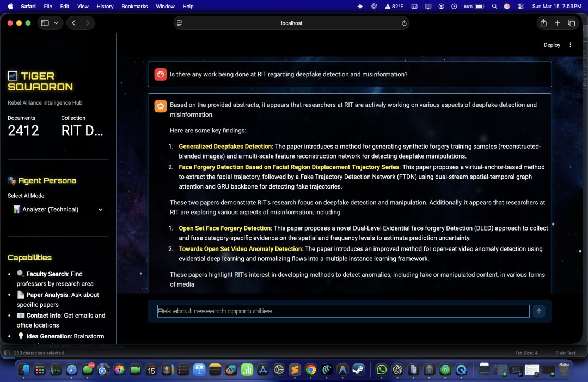Open Keynote from the Dock
This screenshot has height=382, width=588.
[199, 370]
